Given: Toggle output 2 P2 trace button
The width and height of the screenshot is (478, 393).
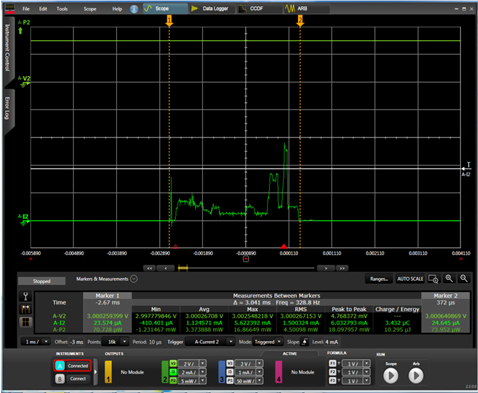Looking at the screenshot, I should click(x=173, y=380).
